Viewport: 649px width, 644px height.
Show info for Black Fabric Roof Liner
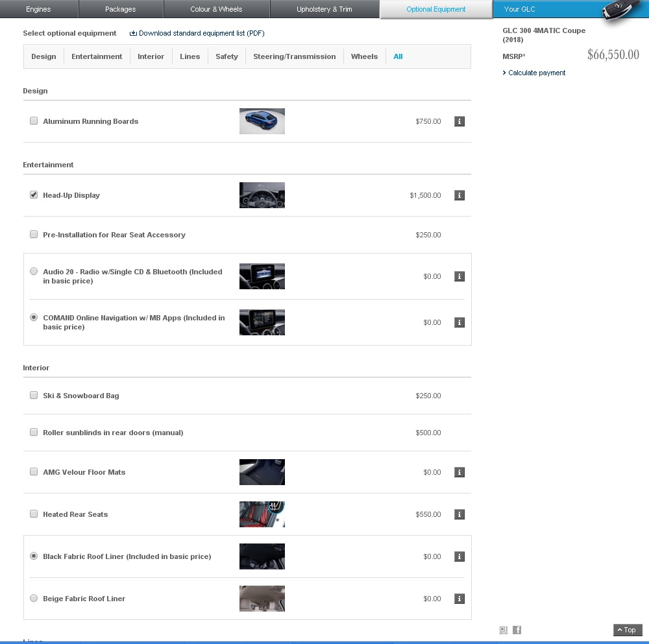459,556
